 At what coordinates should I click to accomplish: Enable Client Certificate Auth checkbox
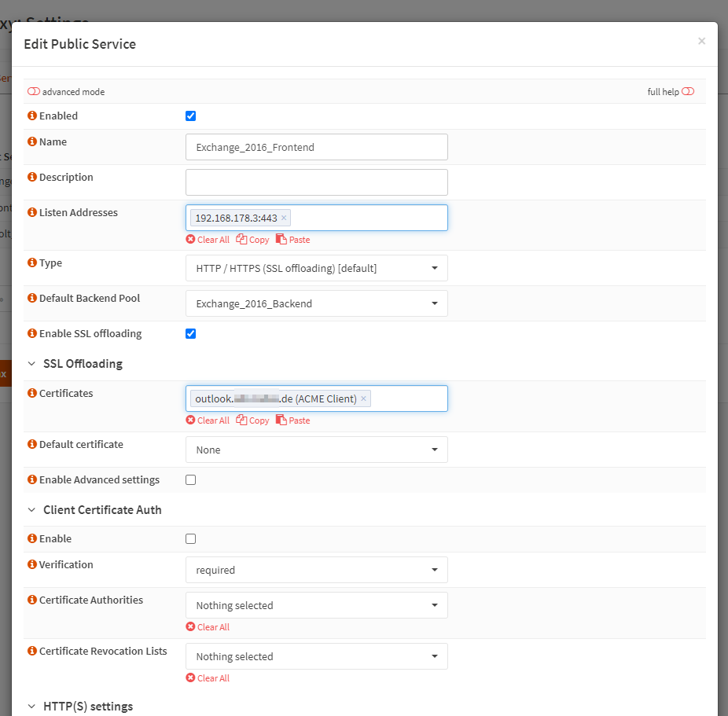pyautogui.click(x=190, y=538)
